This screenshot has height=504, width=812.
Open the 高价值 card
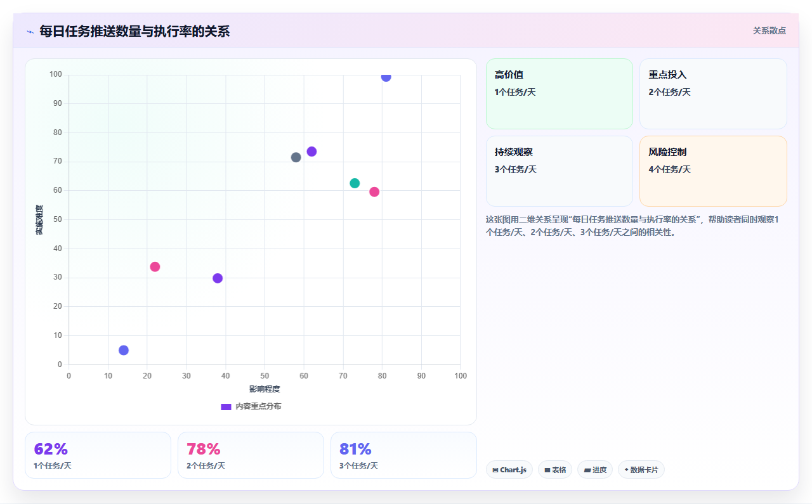(560, 94)
